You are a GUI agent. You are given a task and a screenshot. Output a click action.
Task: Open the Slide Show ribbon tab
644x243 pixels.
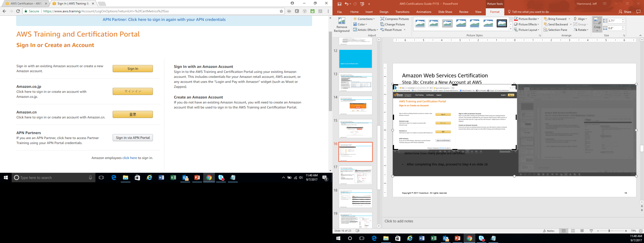[x=445, y=12]
